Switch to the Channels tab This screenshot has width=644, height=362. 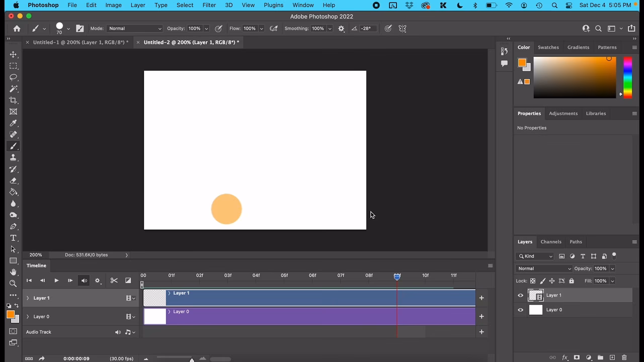551,242
